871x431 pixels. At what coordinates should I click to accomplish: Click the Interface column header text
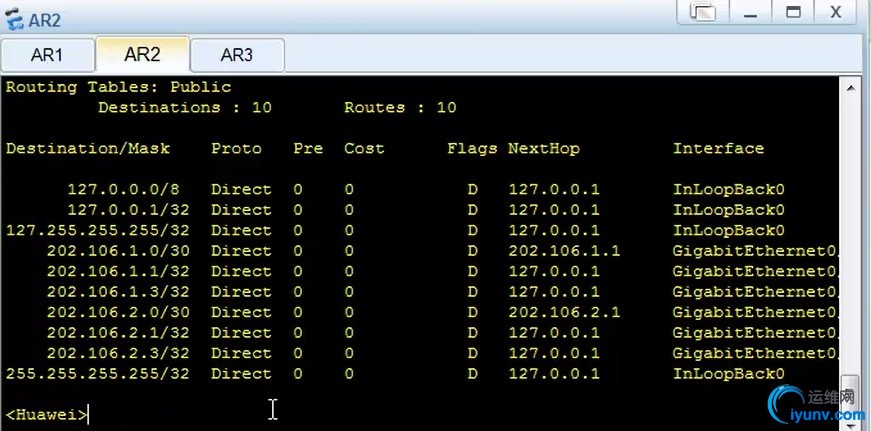coord(718,148)
